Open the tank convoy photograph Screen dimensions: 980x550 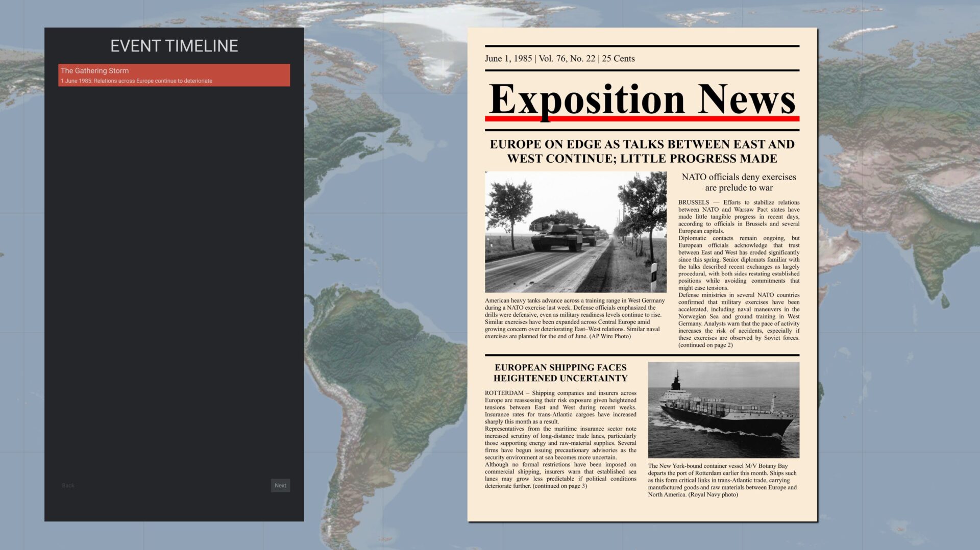click(575, 232)
